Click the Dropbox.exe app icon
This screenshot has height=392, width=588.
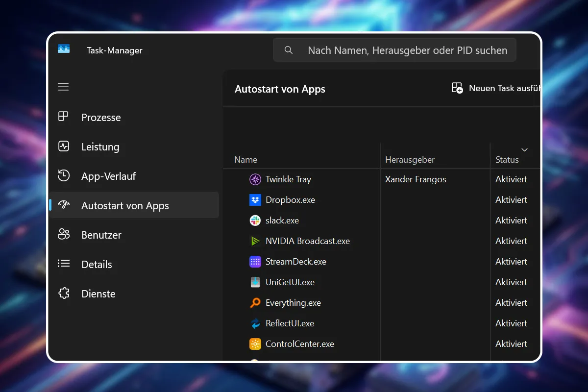255,200
